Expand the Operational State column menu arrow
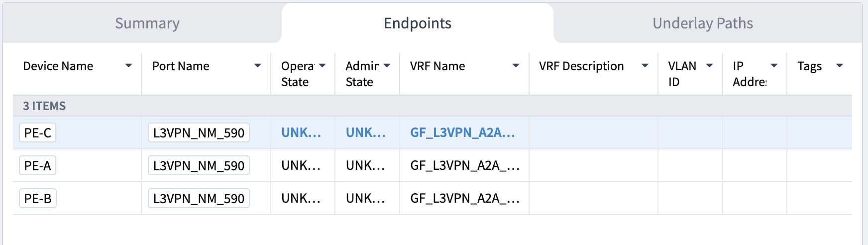This screenshot has height=245, width=868. 322,66
